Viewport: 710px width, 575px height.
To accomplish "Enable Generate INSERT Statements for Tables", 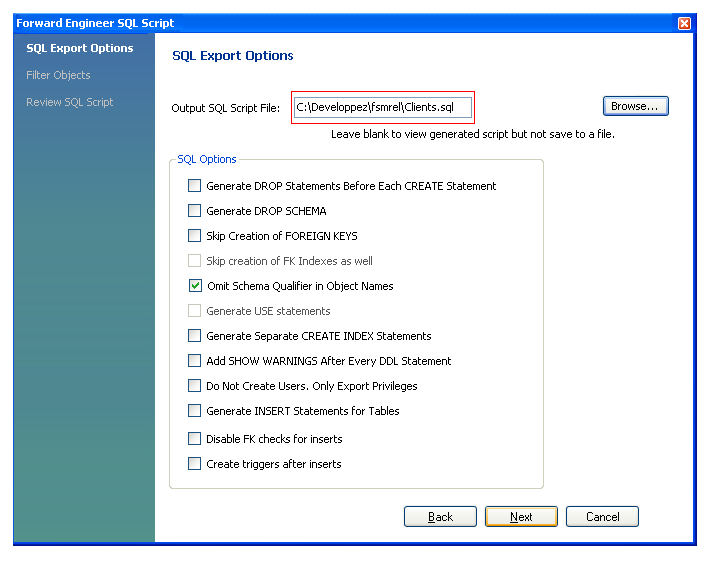I will click(195, 411).
